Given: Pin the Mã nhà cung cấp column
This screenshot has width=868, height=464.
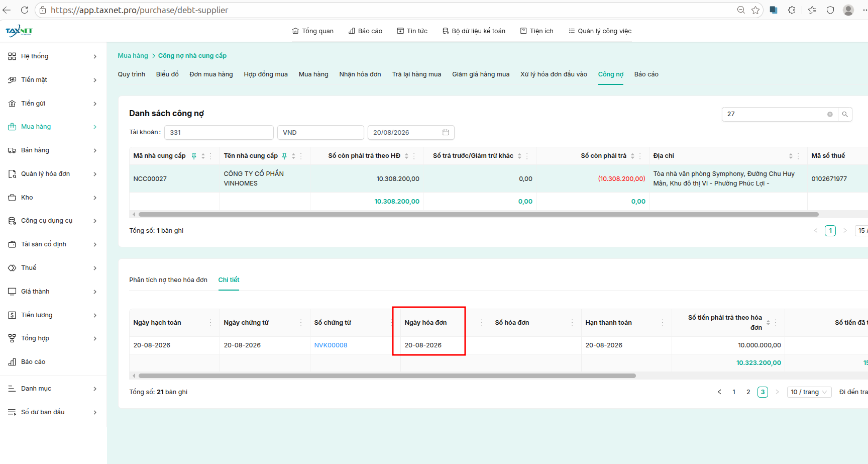Looking at the screenshot, I should click(x=194, y=156).
